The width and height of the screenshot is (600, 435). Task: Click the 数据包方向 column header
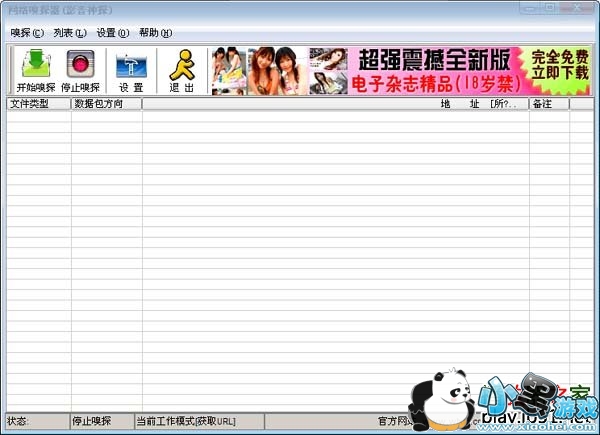(x=106, y=104)
